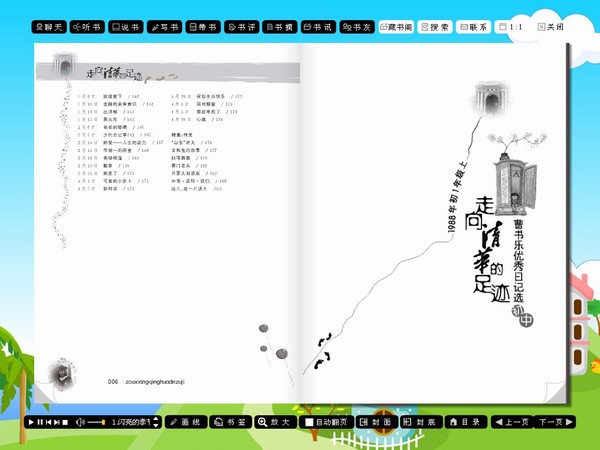
Task: Adjust the volume slider
Action: (x=96, y=422)
